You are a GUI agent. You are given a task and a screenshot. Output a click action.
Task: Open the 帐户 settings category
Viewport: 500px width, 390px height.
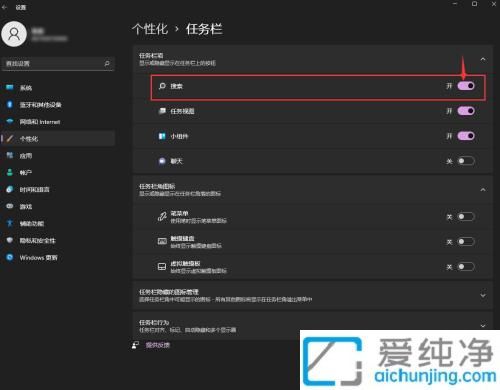(58, 173)
